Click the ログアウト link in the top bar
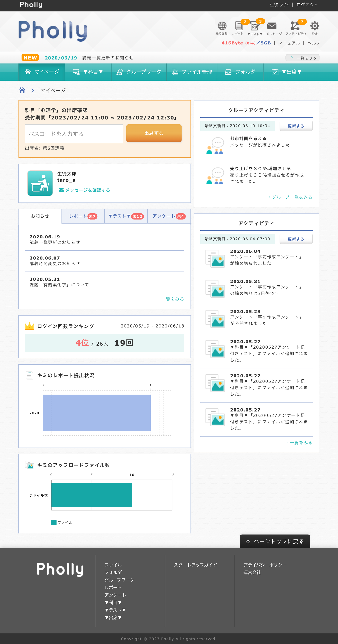Image resolution: width=338 pixels, height=644 pixels. tap(307, 5)
